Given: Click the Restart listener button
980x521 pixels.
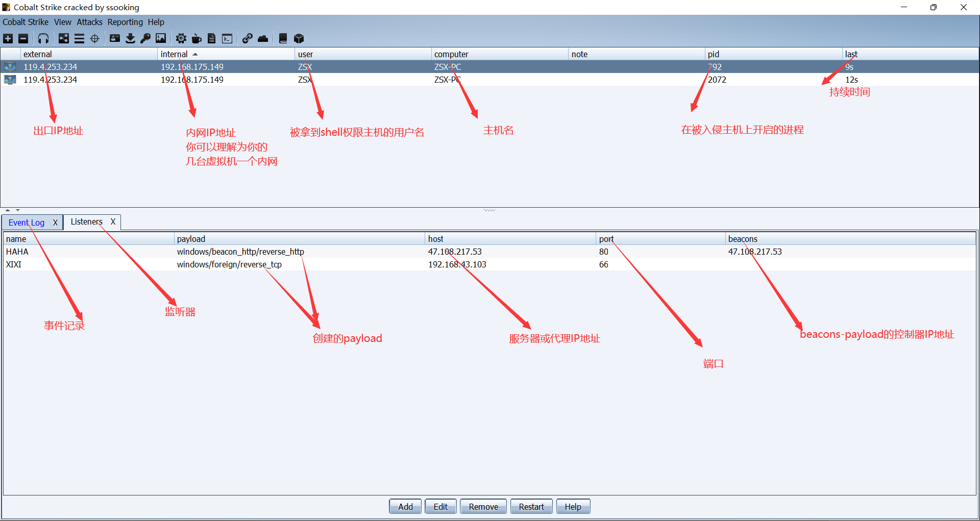Looking at the screenshot, I should pyautogui.click(x=531, y=507).
